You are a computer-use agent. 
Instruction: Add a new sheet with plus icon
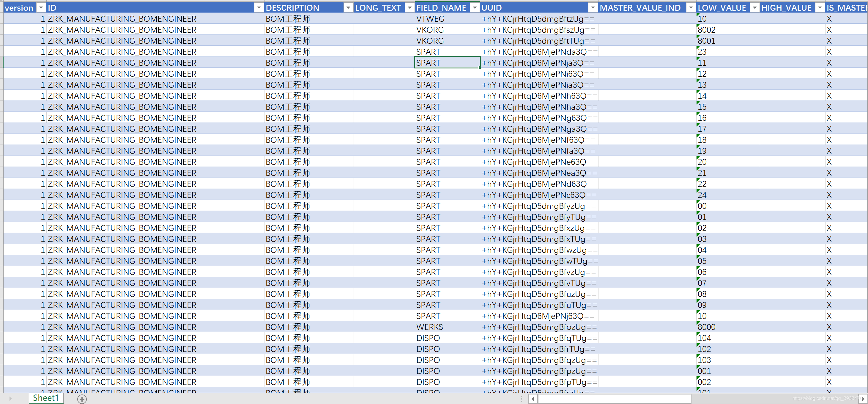point(82,399)
